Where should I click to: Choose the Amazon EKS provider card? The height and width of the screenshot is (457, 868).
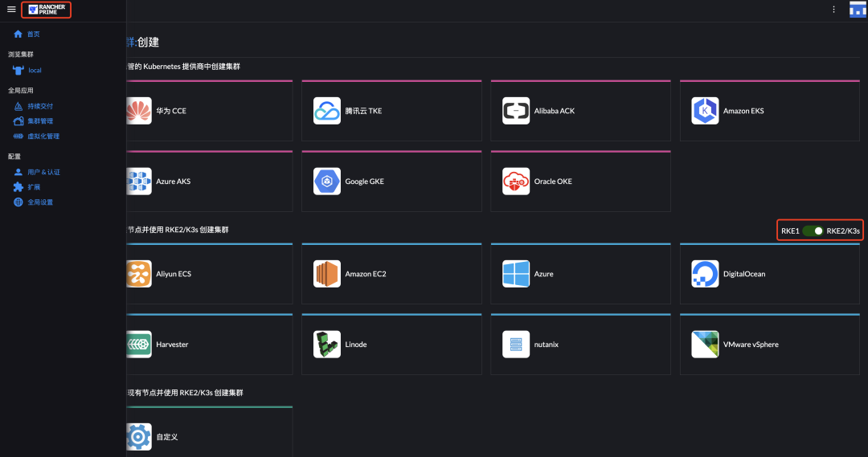pos(769,111)
